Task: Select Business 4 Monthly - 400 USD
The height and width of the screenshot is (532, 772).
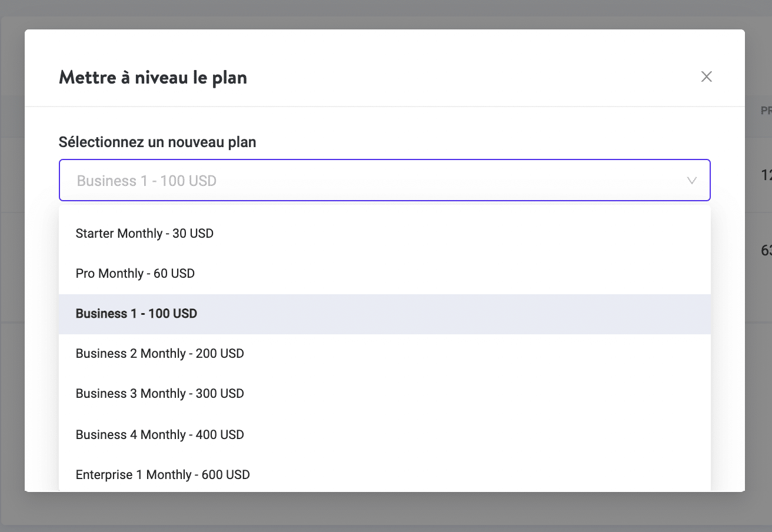Action: (385, 435)
